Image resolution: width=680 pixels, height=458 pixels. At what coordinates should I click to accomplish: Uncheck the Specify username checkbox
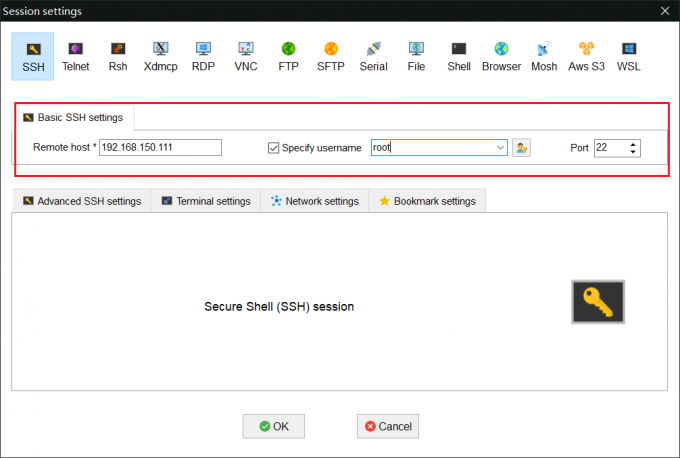273,148
